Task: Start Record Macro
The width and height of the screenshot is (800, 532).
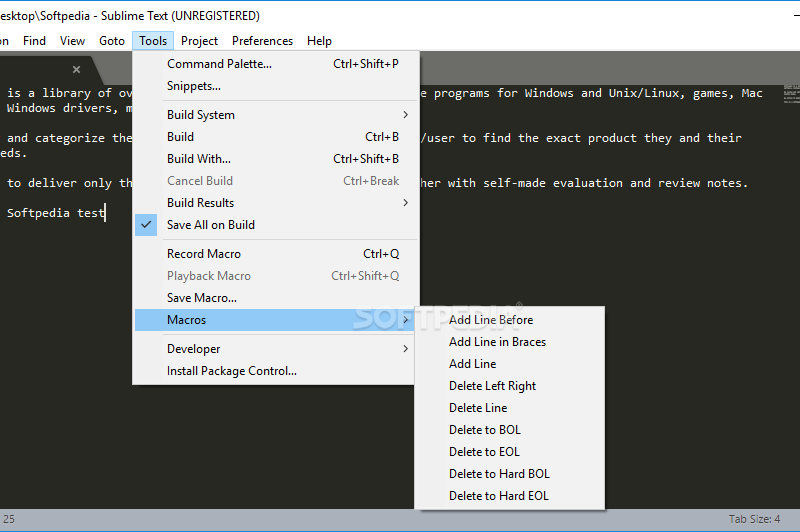Action: pos(276,254)
